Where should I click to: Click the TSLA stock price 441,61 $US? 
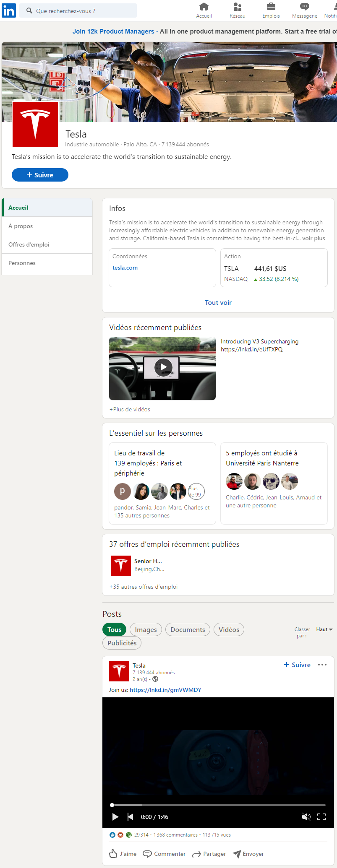[270, 268]
